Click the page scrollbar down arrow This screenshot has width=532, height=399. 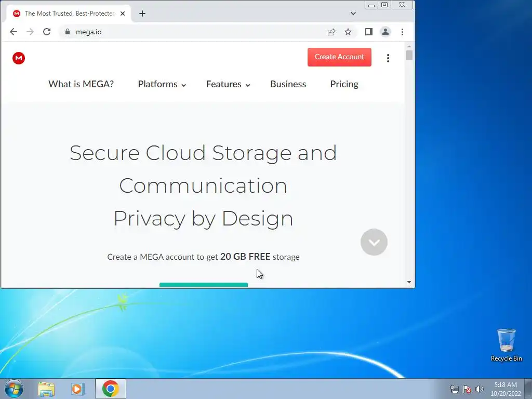[409, 282]
